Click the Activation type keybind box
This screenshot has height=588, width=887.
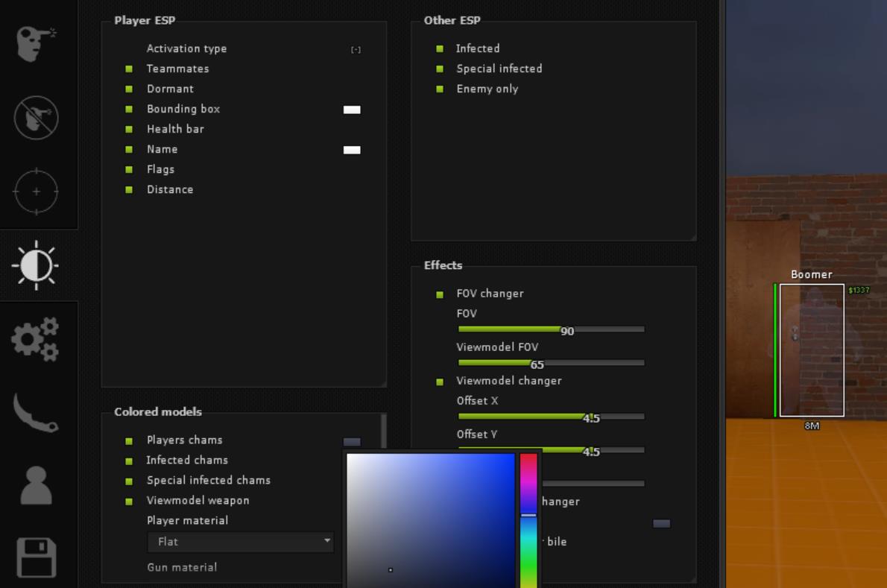click(x=356, y=50)
